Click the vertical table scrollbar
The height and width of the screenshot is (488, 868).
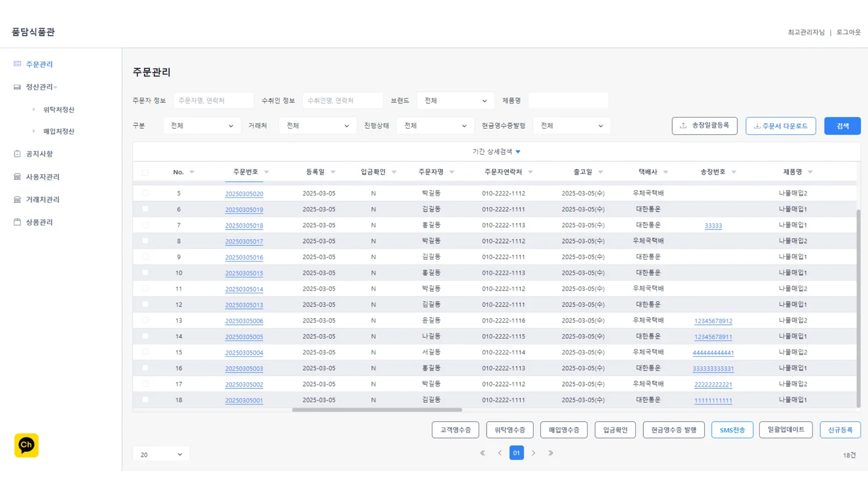click(x=858, y=308)
